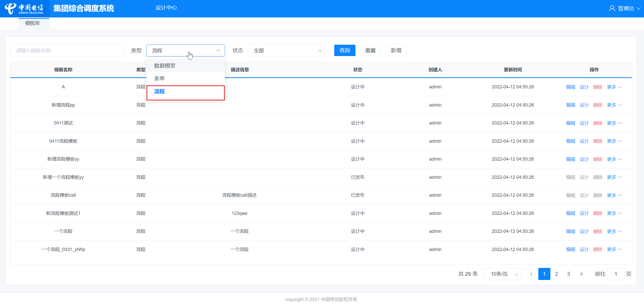Image resolution: width=644 pixels, height=304 pixels.
Task: Open the 10条/页 page size selector
Action: click(x=502, y=274)
